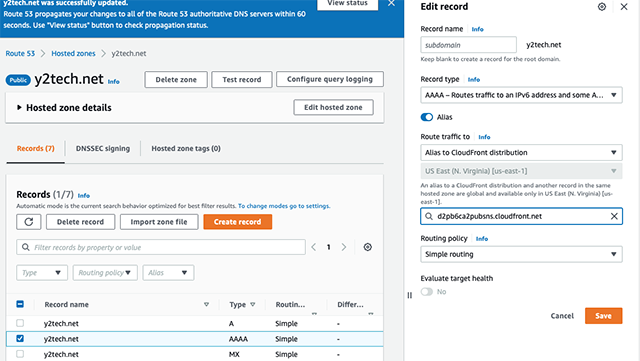Go to previous page of records
The height and width of the screenshot is (361, 640).
(x=313, y=247)
